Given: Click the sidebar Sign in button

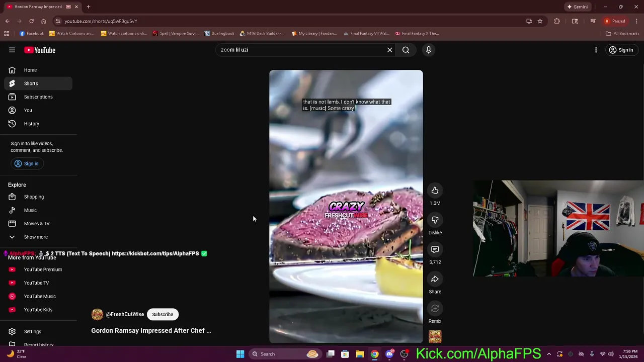Looking at the screenshot, I should pos(27,163).
